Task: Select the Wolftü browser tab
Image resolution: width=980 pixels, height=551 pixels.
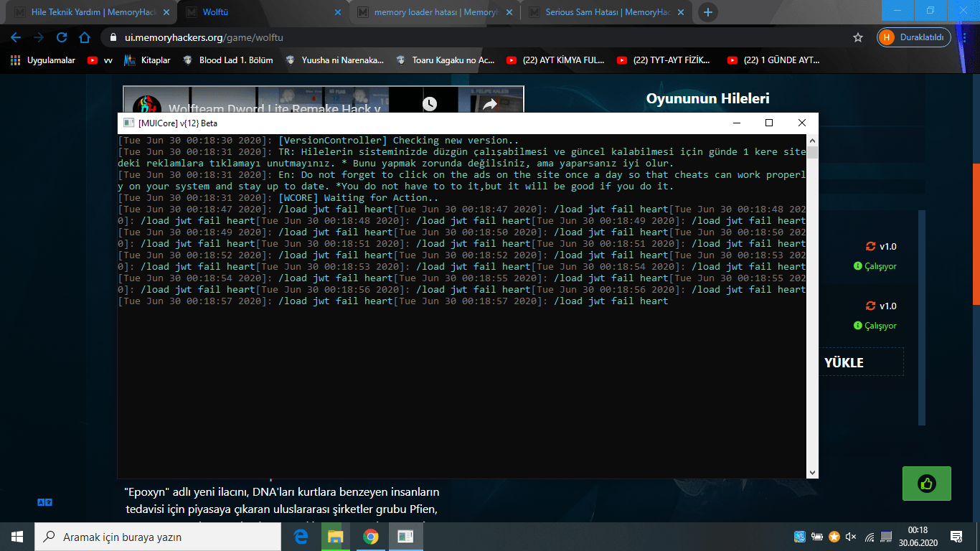Action: pos(262,12)
